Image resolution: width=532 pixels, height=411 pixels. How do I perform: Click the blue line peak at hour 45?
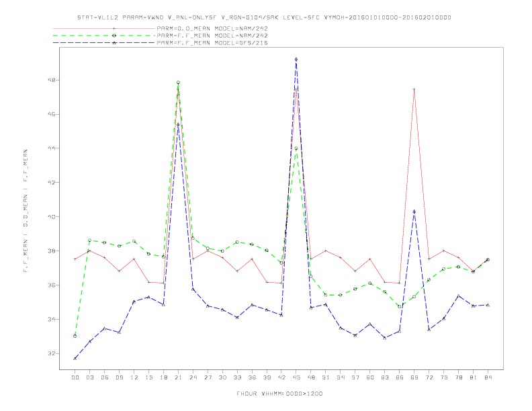(296, 59)
